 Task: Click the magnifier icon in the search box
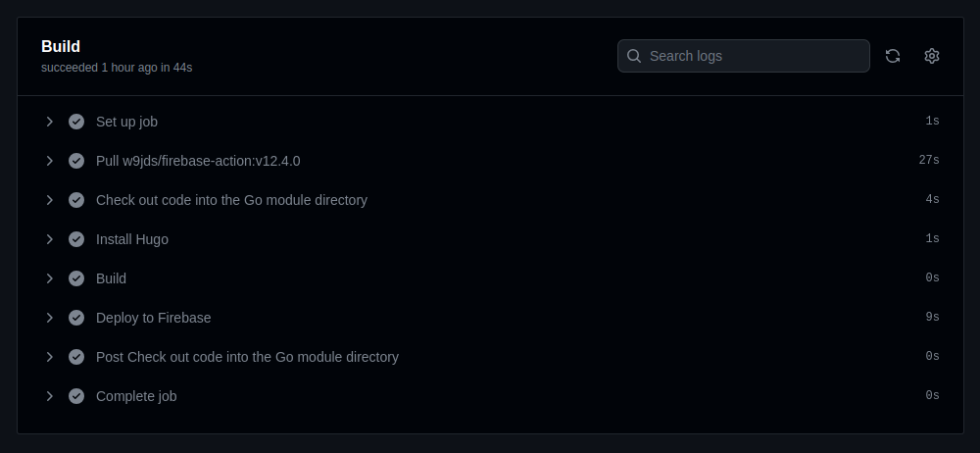click(x=634, y=56)
